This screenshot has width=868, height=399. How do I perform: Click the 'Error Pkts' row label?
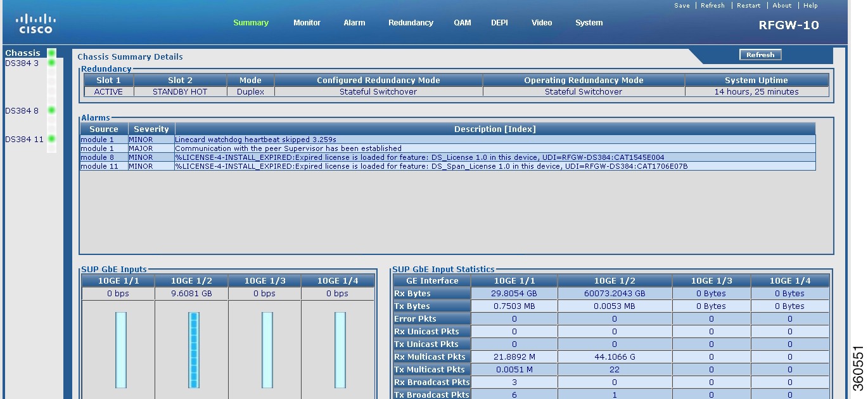point(432,319)
